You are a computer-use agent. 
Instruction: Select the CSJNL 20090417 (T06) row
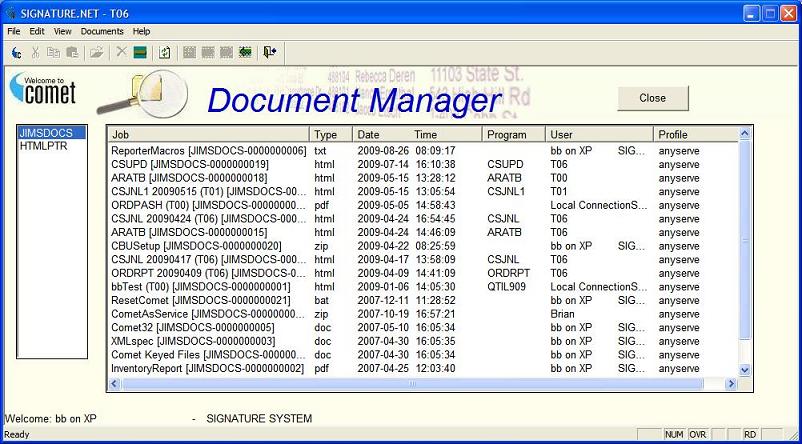click(x=423, y=259)
